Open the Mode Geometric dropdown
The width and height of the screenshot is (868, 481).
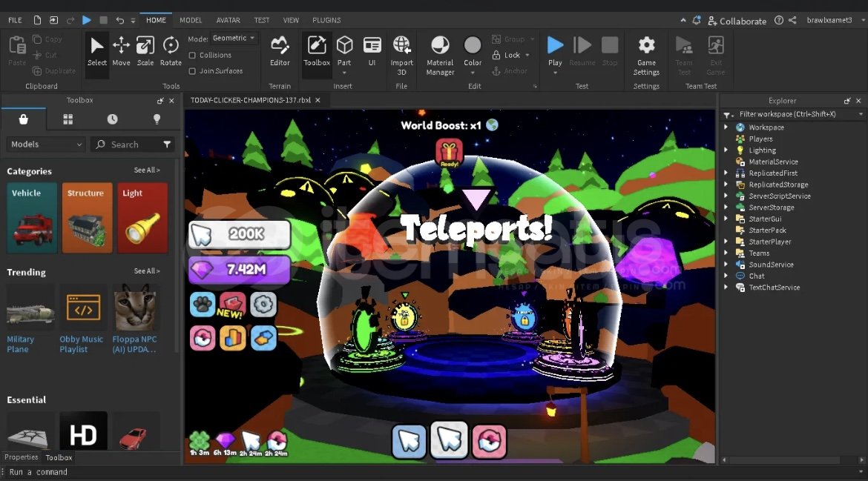click(234, 38)
